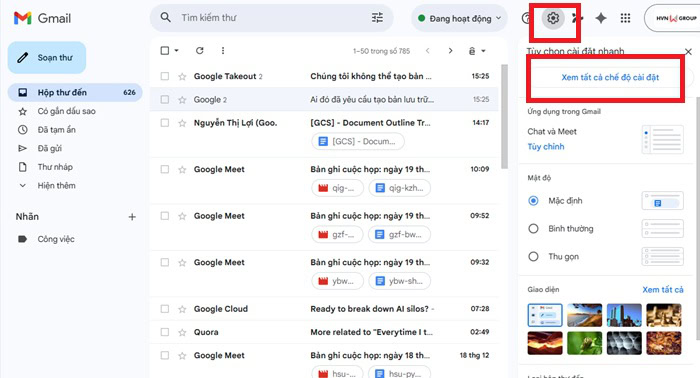
Task: Open the [GCS] - Docum... attachment chip
Action: [358, 141]
